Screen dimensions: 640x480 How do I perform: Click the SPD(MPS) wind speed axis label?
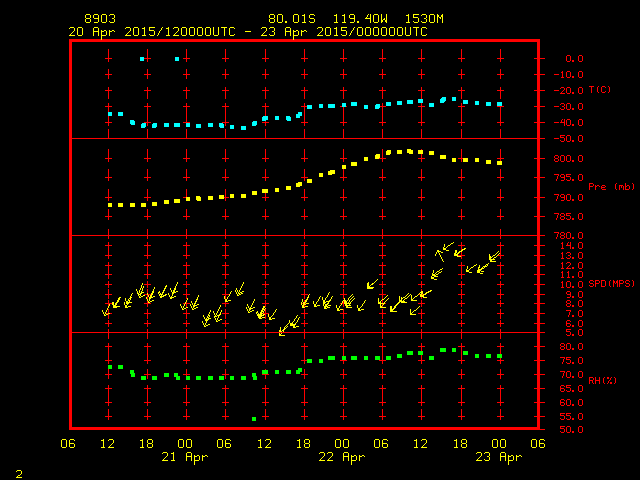click(x=611, y=284)
